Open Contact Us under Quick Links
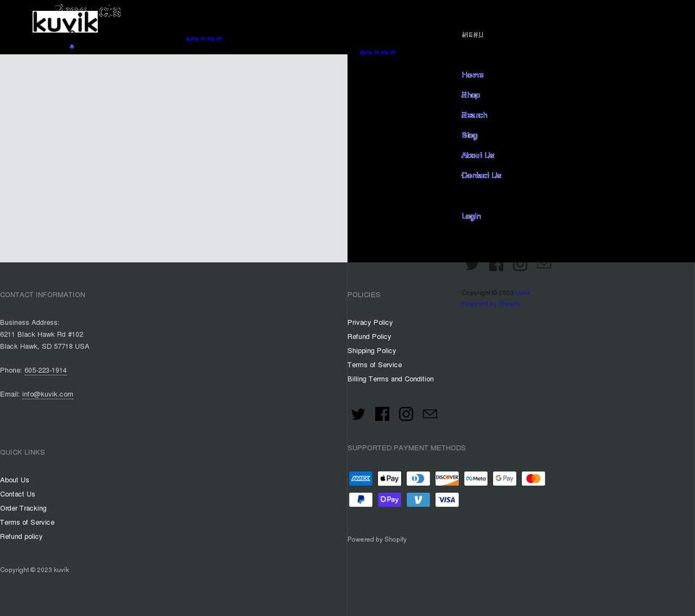The image size is (695, 616). coord(17,494)
